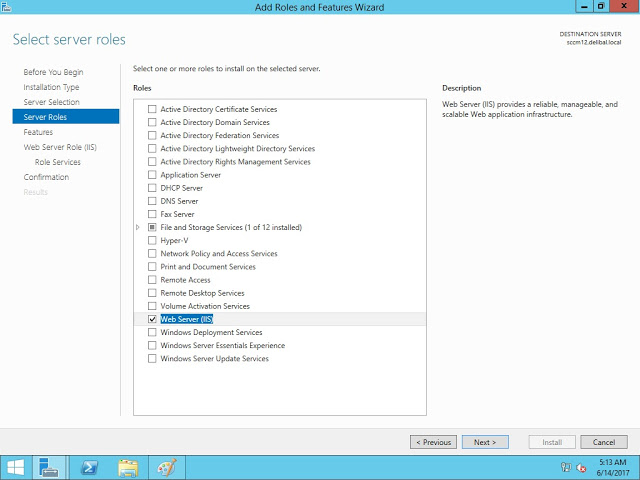Launch PowerShell from the taskbar
Image resolution: width=640 pixels, height=480 pixels.
pos(90,467)
